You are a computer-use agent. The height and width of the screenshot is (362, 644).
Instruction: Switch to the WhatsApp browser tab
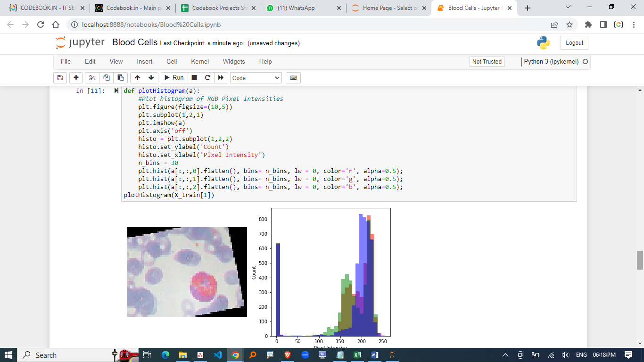pos(303,8)
